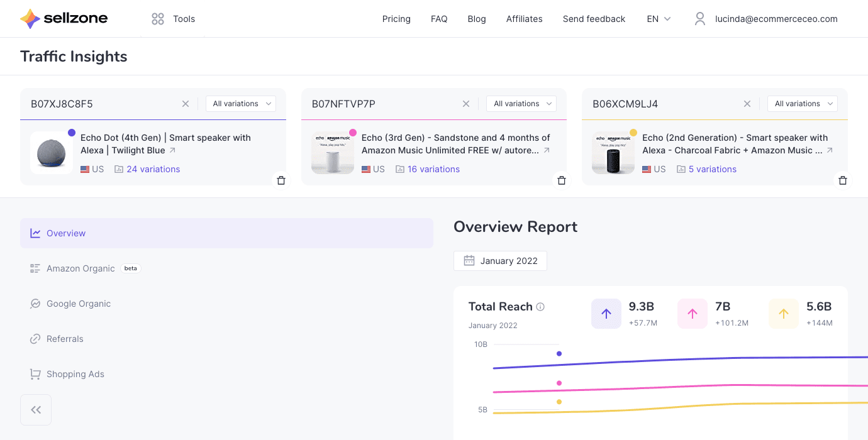This screenshot has height=440, width=868.
Task: Open the 24 variations link
Action: [153, 168]
